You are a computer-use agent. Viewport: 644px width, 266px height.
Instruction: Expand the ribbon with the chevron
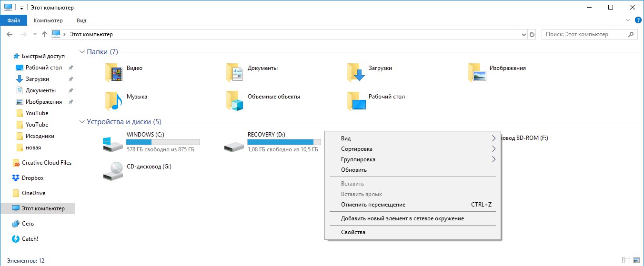pyautogui.click(x=628, y=20)
